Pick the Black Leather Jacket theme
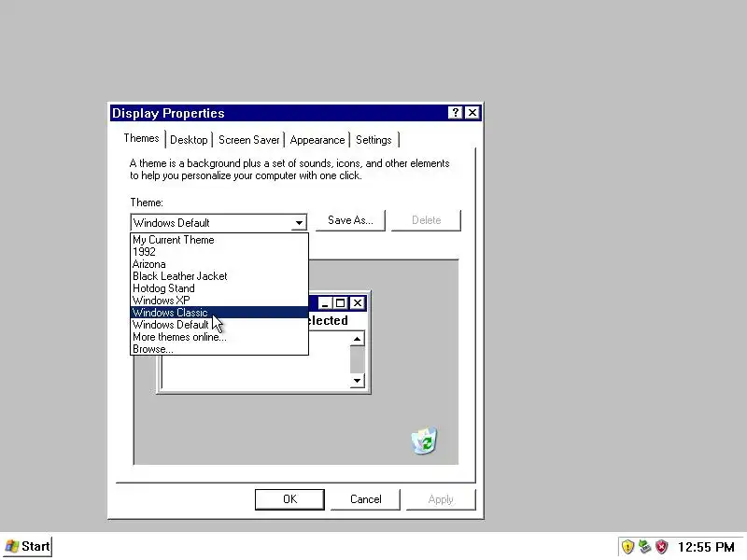 coord(219,276)
